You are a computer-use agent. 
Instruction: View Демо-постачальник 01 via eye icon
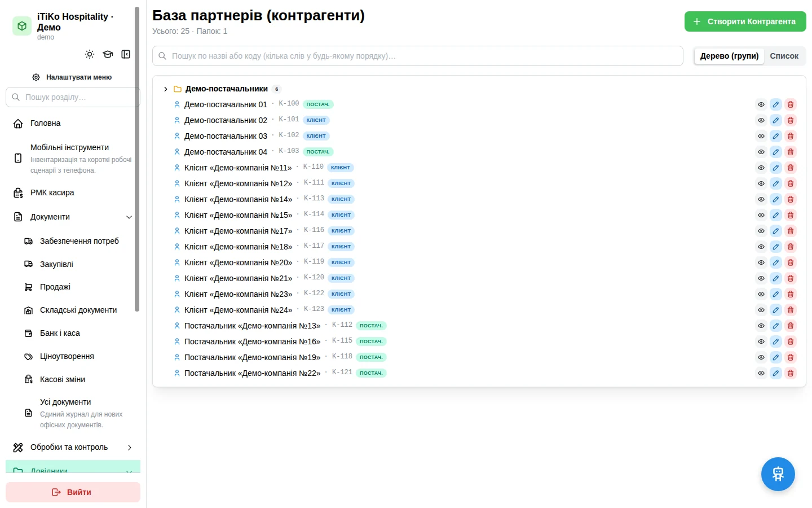761,104
